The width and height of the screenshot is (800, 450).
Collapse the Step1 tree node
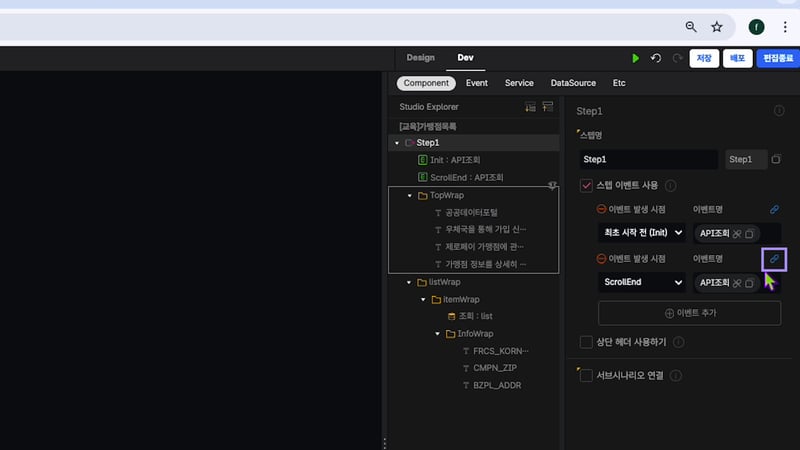pyautogui.click(x=397, y=143)
